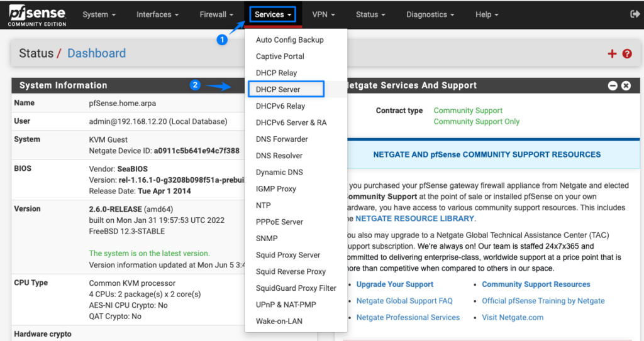644x341 pixels.
Task: Open the Status dropdown menu
Action: pyautogui.click(x=370, y=14)
